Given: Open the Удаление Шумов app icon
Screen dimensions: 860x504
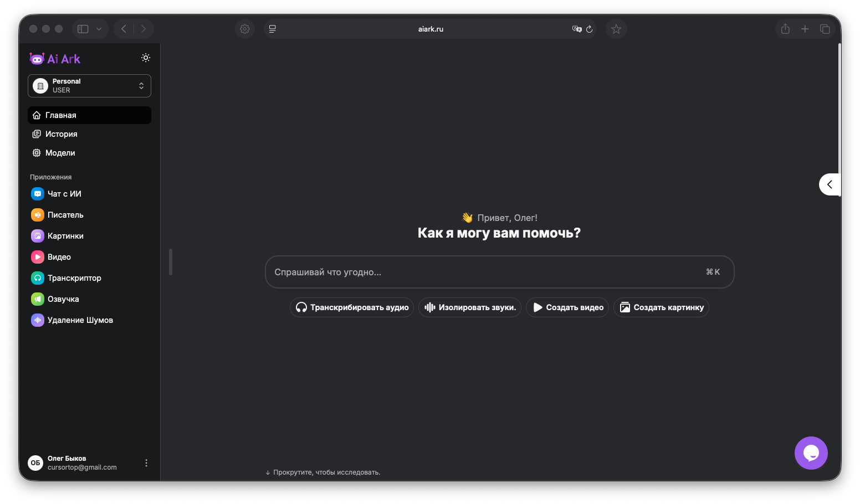Looking at the screenshot, I should click(37, 320).
